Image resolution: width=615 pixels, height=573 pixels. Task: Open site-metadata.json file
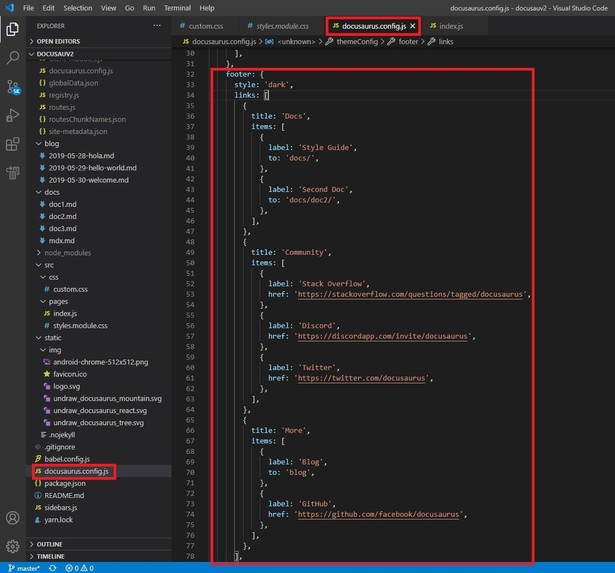(x=78, y=131)
